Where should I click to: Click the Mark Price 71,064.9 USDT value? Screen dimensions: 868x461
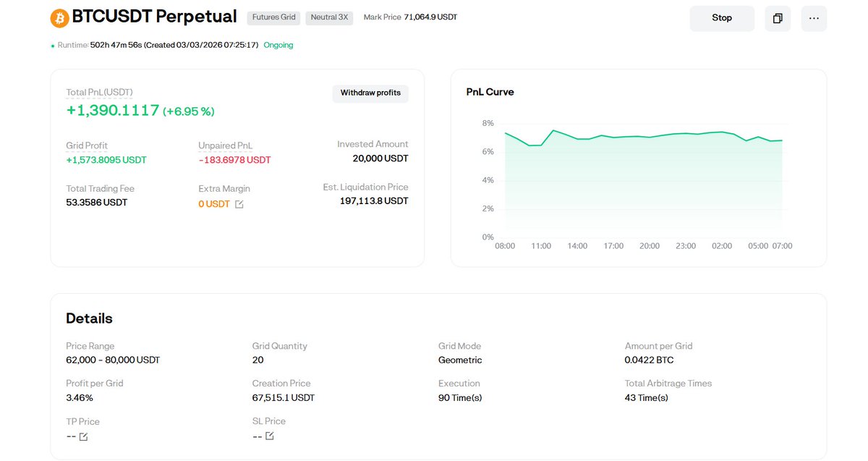point(430,17)
